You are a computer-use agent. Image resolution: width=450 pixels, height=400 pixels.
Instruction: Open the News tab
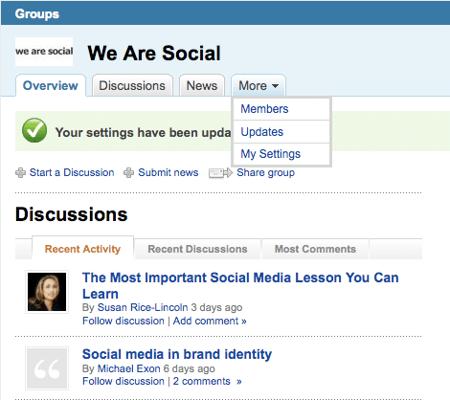click(202, 86)
